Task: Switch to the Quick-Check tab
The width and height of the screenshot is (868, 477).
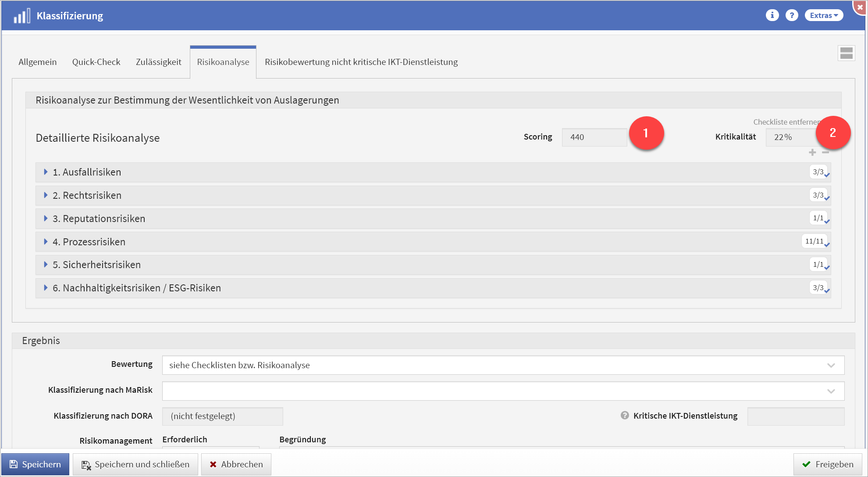Action: [x=96, y=62]
